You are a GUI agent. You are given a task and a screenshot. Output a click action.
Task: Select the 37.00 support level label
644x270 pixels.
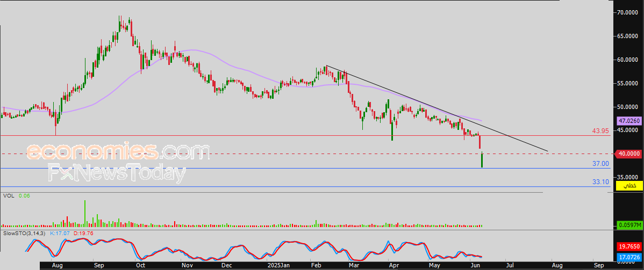[x=601, y=164]
